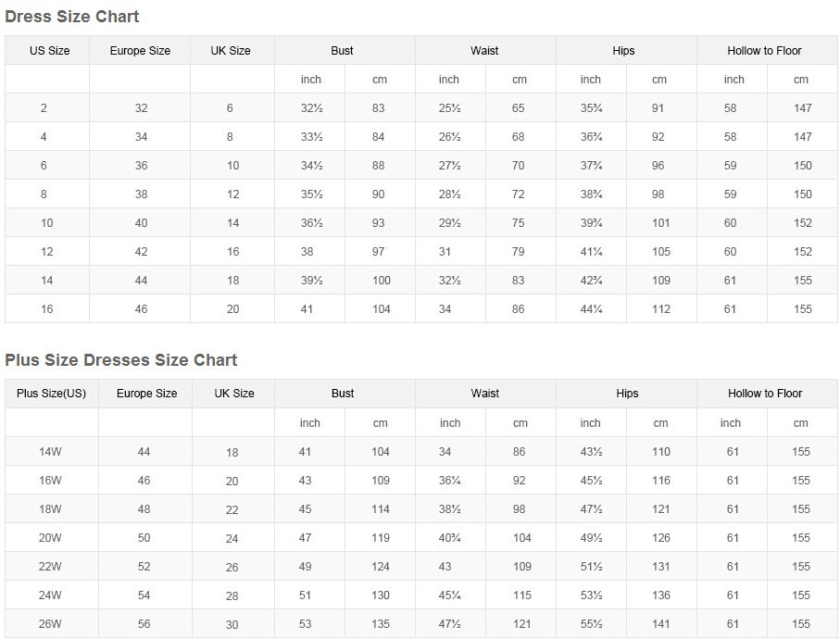Select the "22W" plus size row label
The height and width of the screenshot is (639, 840).
click(x=50, y=567)
